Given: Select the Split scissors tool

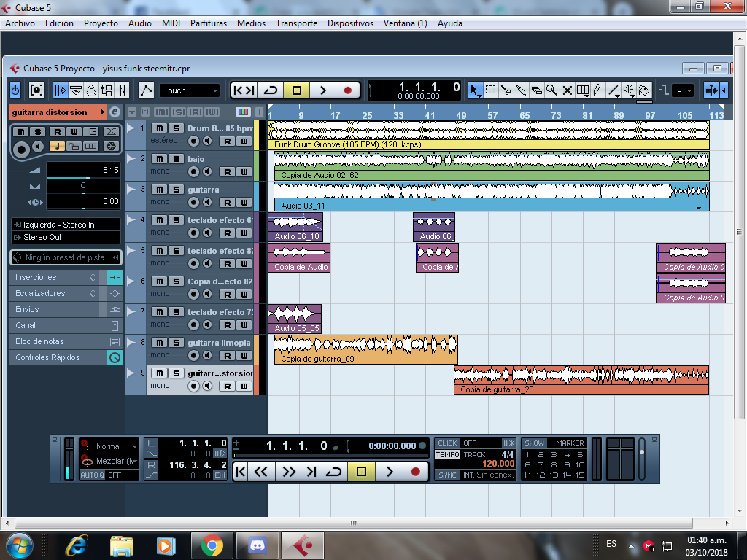Looking at the screenshot, I should pos(506,90).
